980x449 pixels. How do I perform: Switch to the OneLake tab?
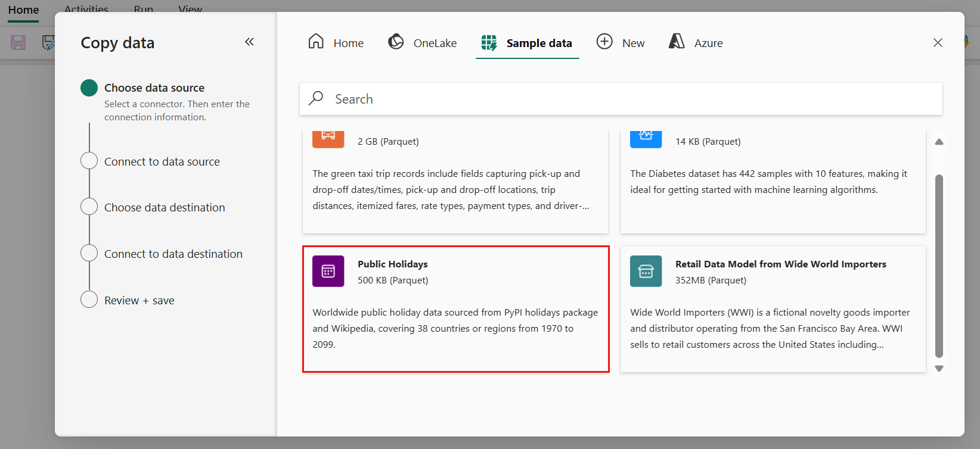(435, 43)
